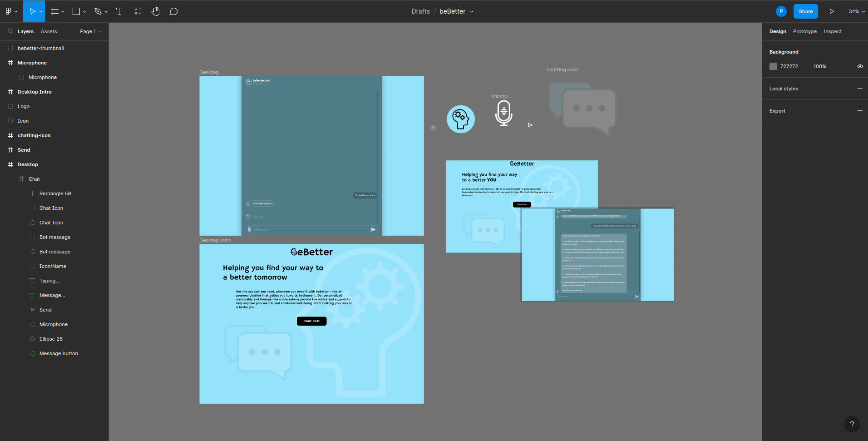This screenshot has width=868, height=441.
Task: Select the Text tool
Action: 119,11
